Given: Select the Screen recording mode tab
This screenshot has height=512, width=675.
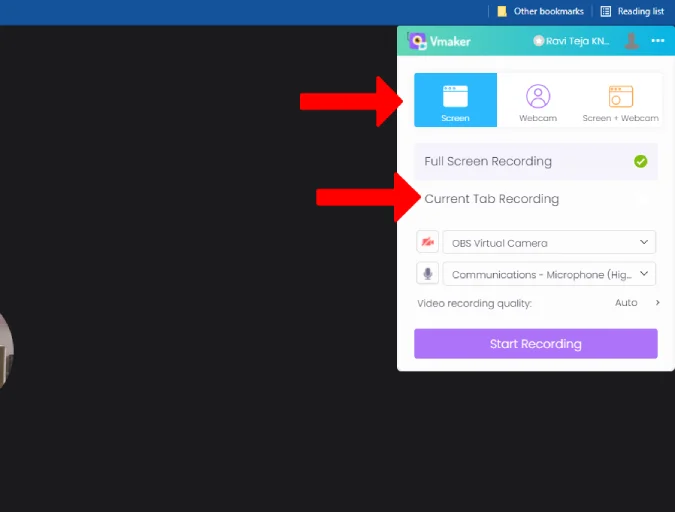Looking at the screenshot, I should (455, 100).
